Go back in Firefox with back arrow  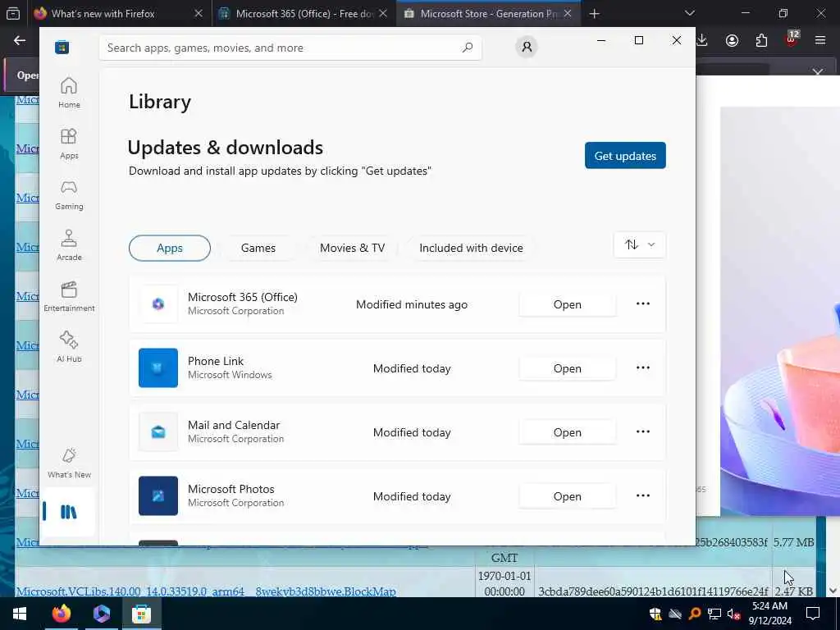point(20,40)
